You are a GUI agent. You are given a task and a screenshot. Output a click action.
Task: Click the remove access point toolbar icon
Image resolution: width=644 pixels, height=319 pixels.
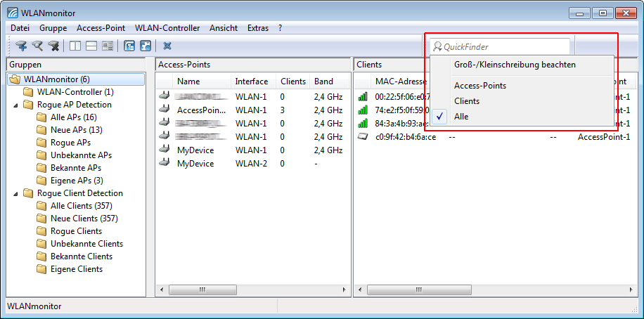53,46
